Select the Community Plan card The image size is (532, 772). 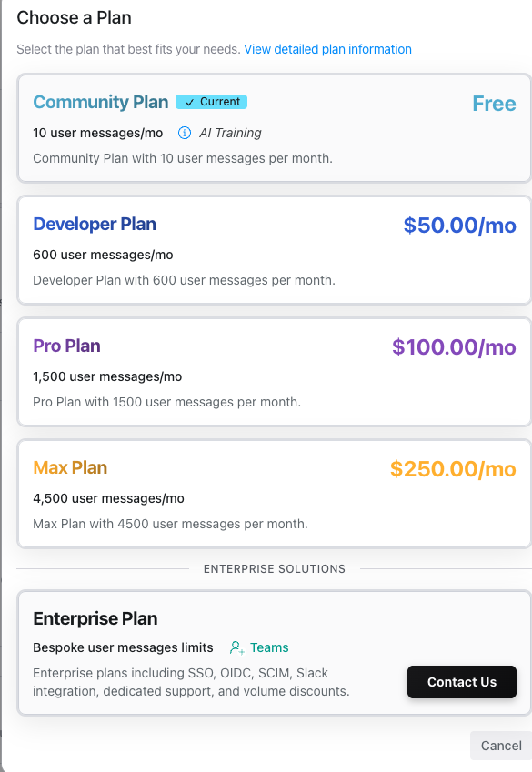click(274, 128)
